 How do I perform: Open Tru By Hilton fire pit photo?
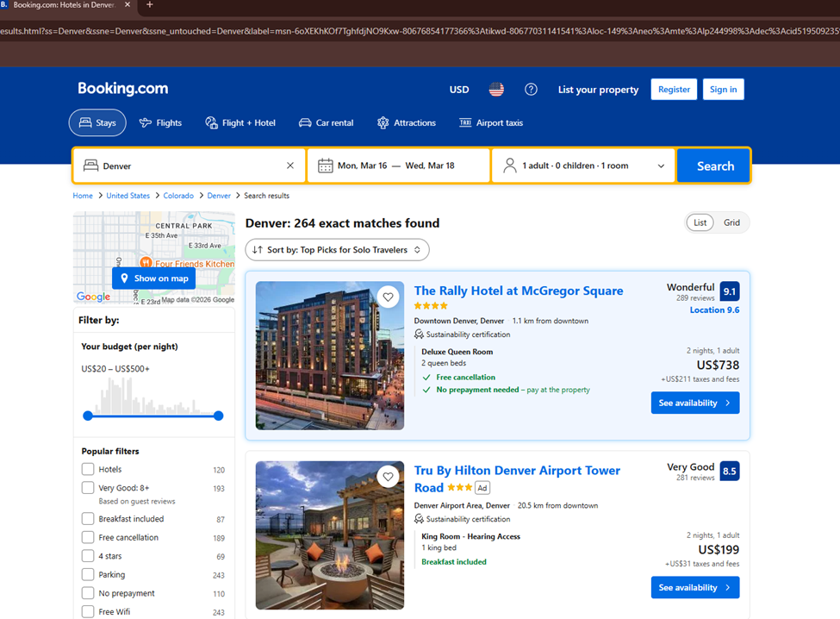click(329, 535)
